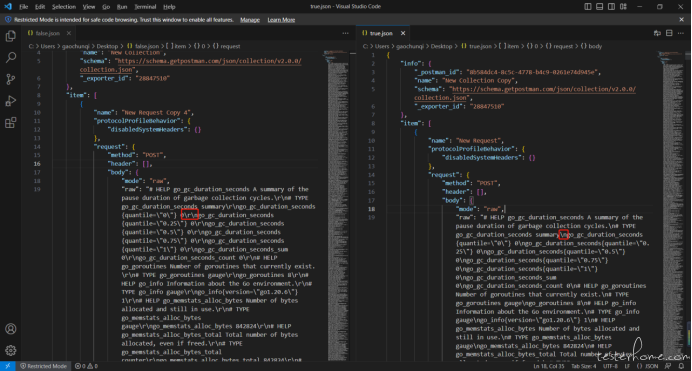Open the Help menu
This screenshot has width=692, height=371.
coord(169,7)
